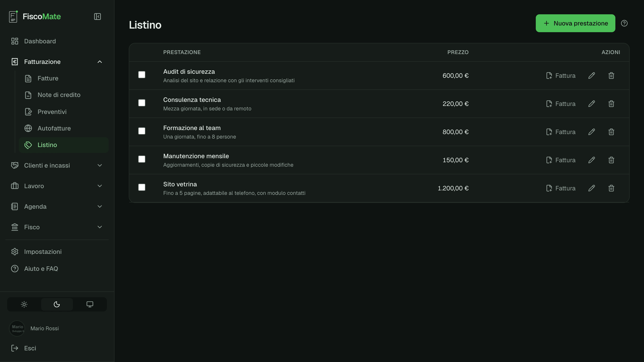Viewport: 644px width, 362px height.
Task: Edit Manutenzione mensile with pencil icon
Action: 591,160
